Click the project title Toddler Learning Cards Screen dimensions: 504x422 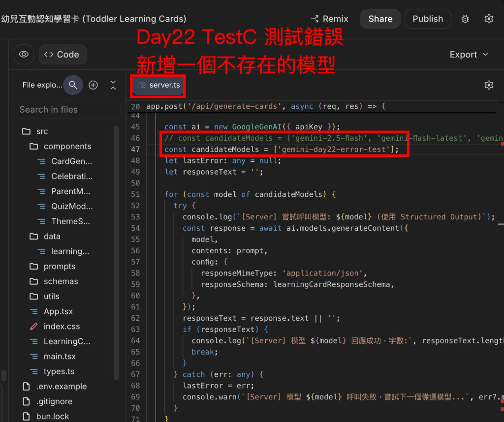pos(94,19)
